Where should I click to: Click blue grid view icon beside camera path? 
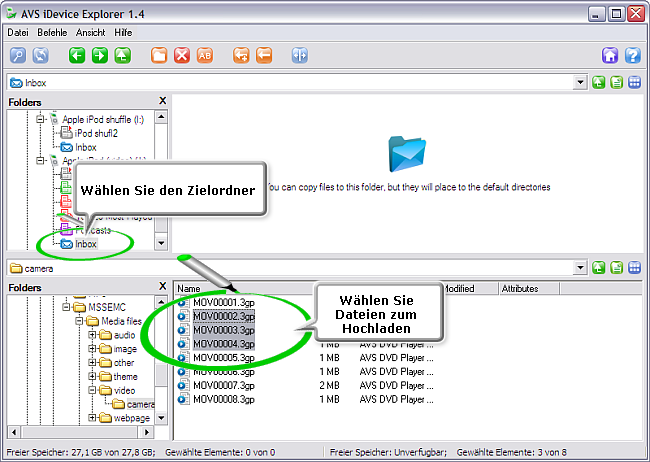pos(635,268)
